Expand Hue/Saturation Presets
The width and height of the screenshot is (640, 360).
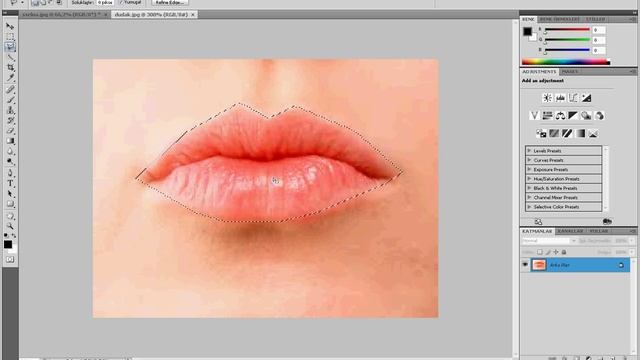(529, 179)
